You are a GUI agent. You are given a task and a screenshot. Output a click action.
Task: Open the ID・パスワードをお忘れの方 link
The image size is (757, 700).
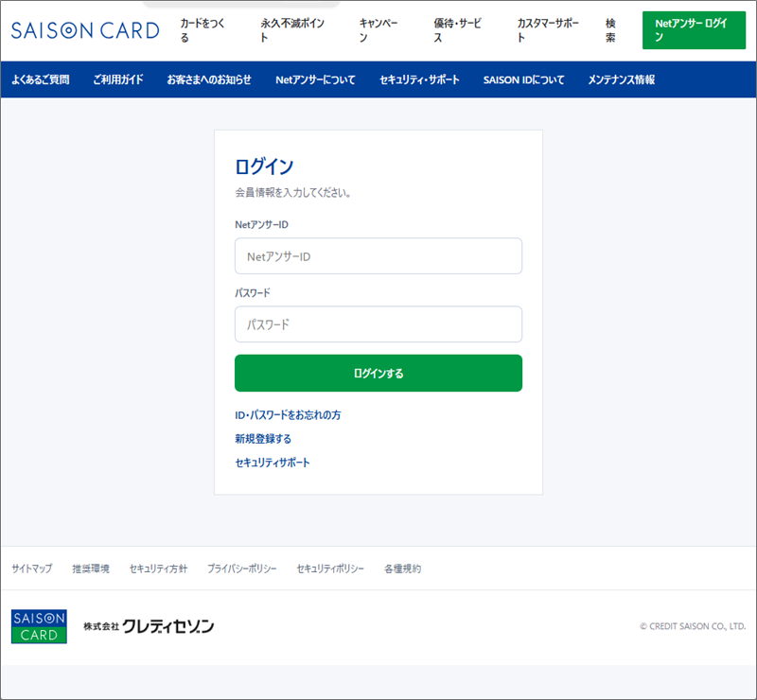pos(288,414)
